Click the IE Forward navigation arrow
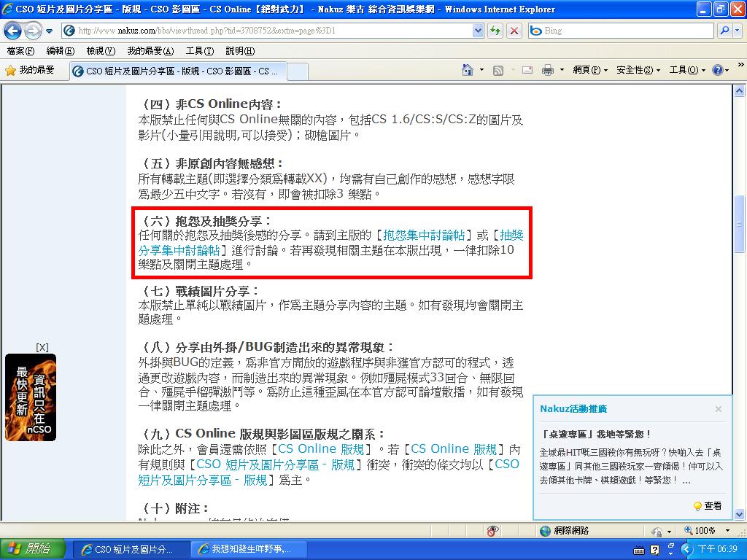The height and width of the screenshot is (560, 747). pos(32,31)
